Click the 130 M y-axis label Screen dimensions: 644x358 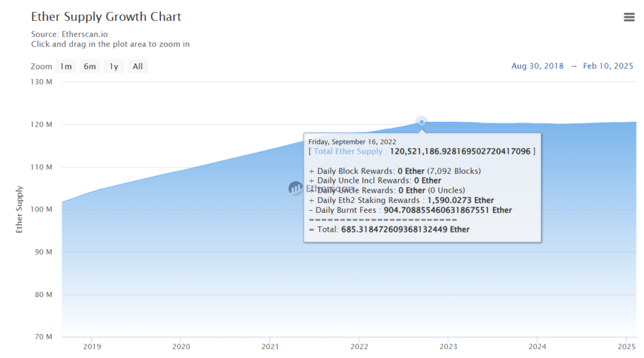pyautogui.click(x=41, y=82)
